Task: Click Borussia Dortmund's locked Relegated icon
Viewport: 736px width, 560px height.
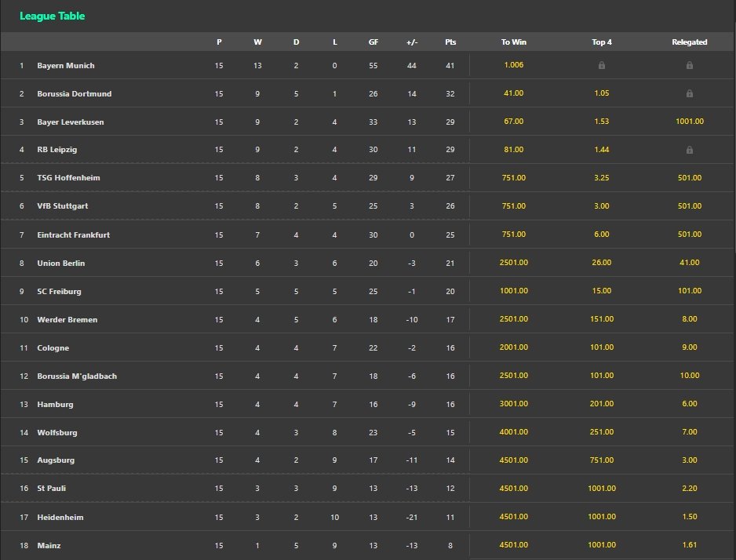Action: coord(689,94)
